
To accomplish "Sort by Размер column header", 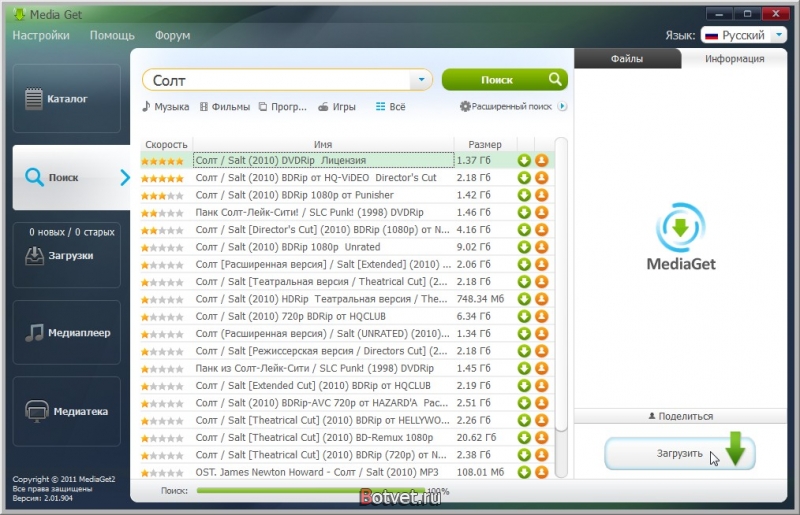I will tap(485, 144).
